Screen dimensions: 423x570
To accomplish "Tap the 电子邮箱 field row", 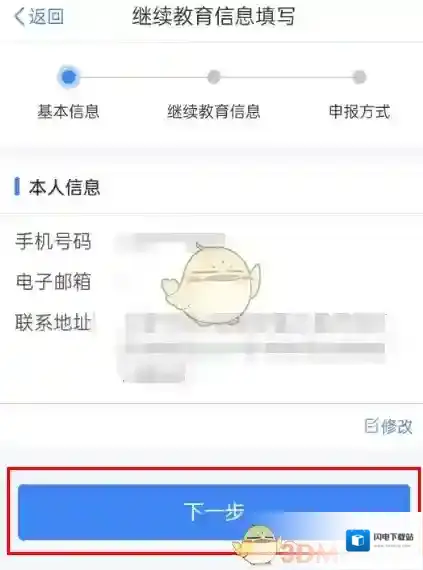I will (x=212, y=282).
